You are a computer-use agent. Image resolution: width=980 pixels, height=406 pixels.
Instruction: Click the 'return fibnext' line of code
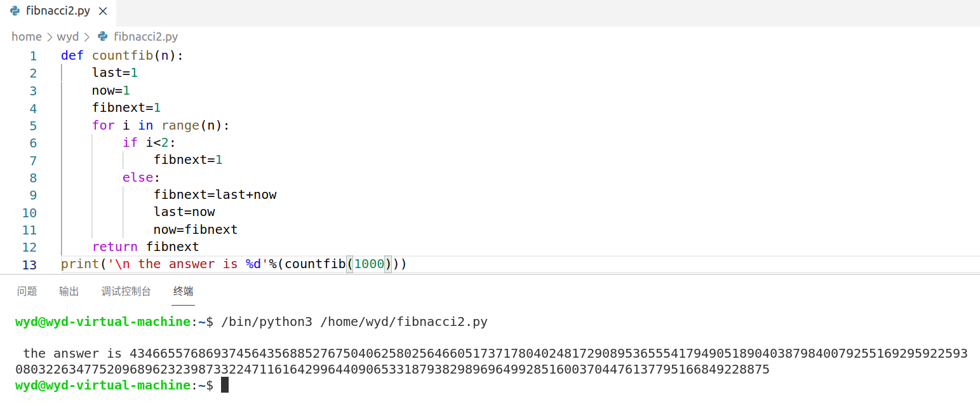(145, 247)
